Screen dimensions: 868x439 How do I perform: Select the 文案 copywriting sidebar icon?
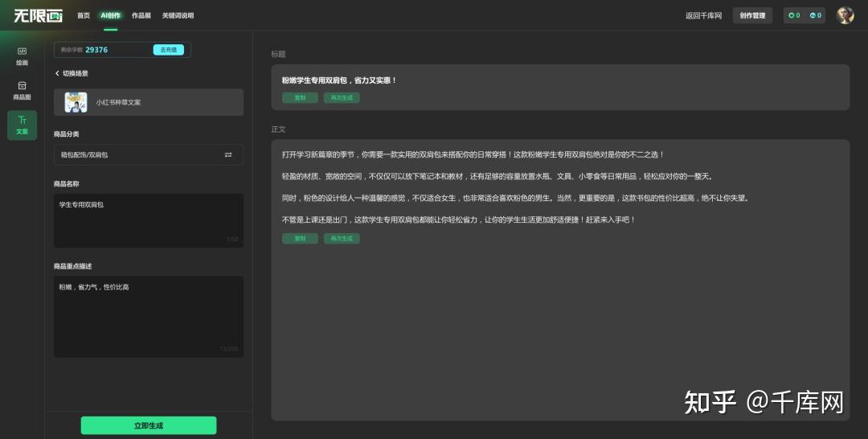click(x=22, y=125)
